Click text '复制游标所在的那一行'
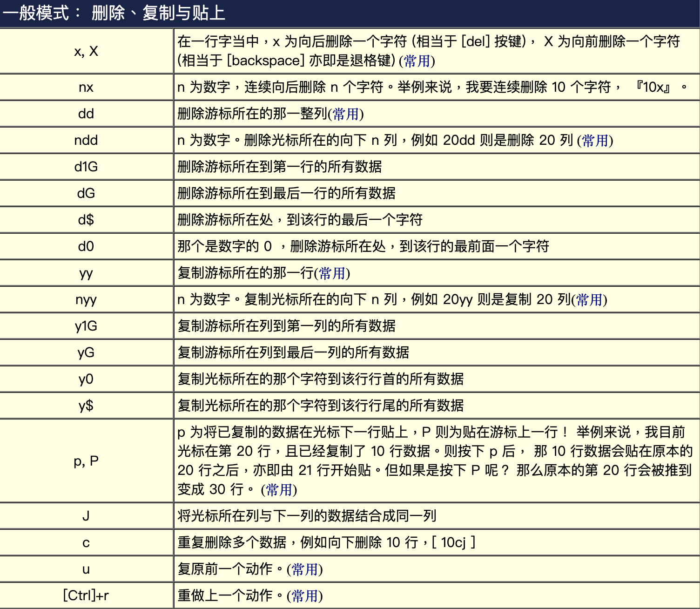 click(246, 273)
